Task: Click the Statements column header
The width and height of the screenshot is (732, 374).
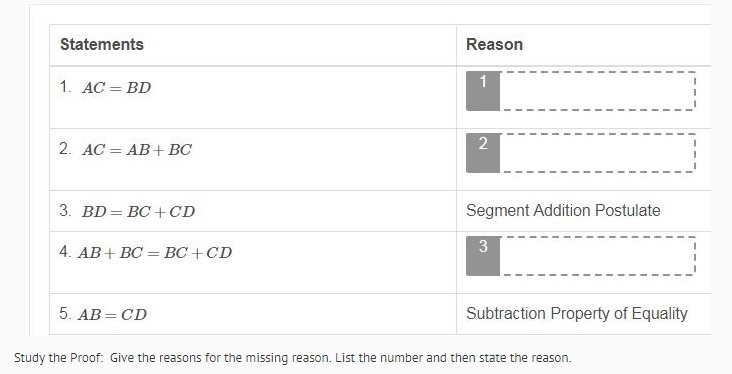Action: [x=102, y=44]
